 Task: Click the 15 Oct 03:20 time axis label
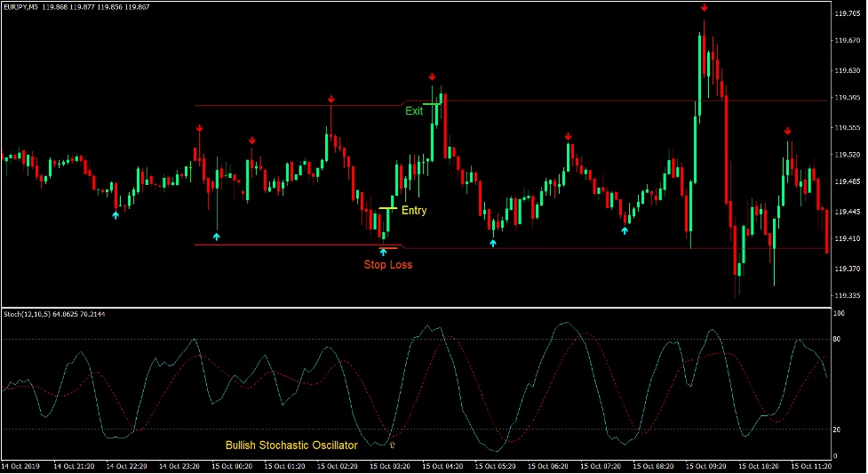tap(388, 466)
